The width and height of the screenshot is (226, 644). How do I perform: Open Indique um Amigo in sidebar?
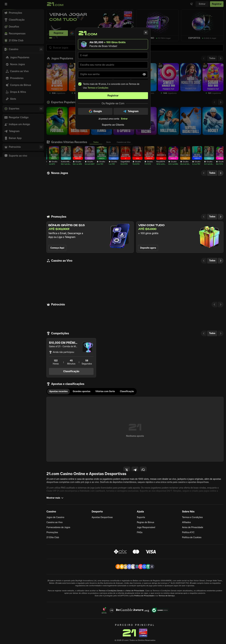[23, 124]
